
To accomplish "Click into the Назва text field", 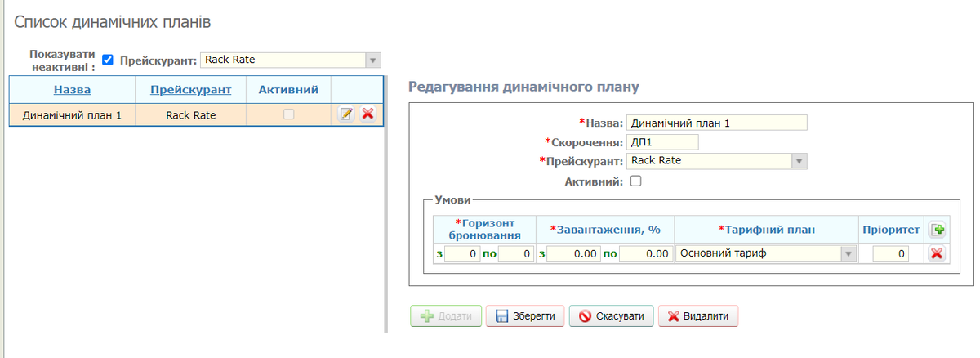I will [716, 123].
